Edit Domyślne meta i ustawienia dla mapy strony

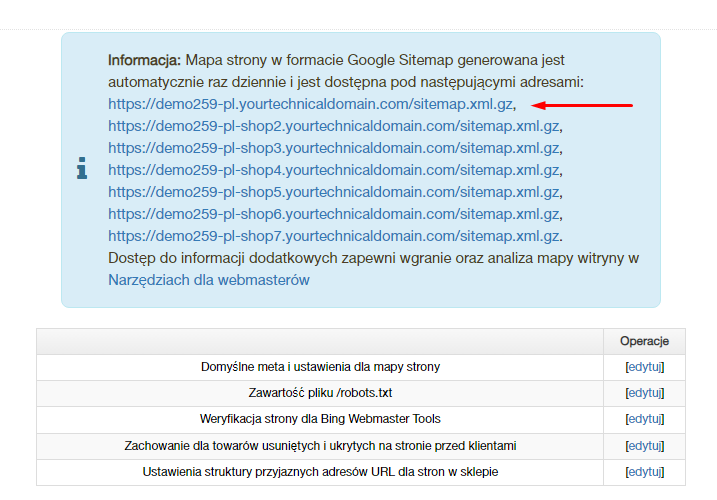tap(645, 367)
